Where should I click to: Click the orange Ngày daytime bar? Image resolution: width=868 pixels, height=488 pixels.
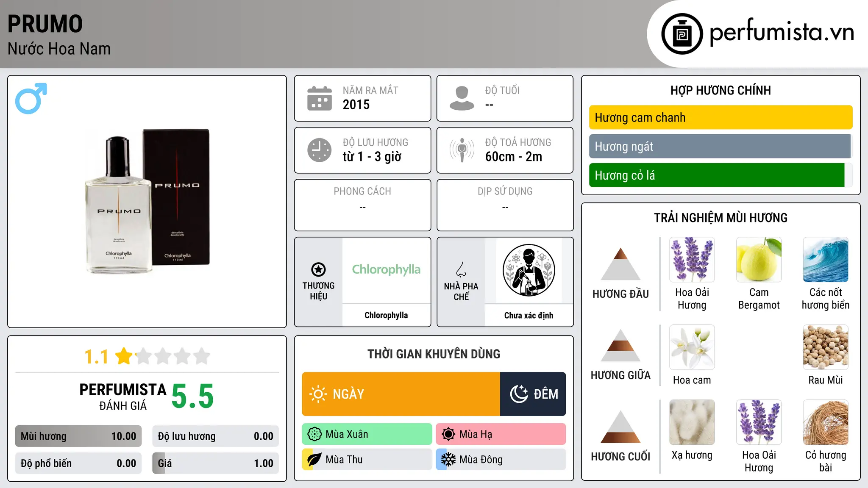point(401,394)
